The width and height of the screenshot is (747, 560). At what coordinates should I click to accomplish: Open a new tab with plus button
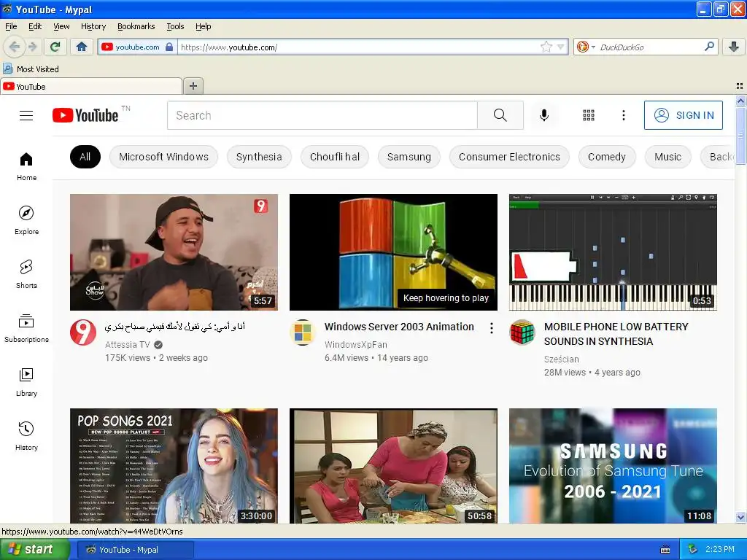point(193,86)
